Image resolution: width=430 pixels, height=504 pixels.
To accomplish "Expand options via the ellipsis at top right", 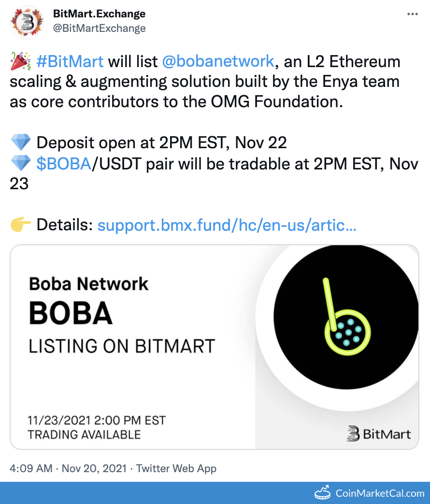I will (413, 14).
